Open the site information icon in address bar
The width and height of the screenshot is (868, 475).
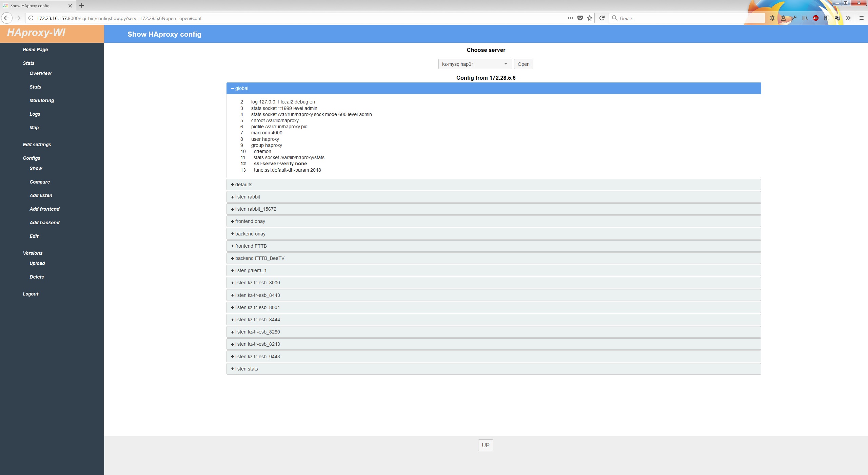pyautogui.click(x=31, y=18)
